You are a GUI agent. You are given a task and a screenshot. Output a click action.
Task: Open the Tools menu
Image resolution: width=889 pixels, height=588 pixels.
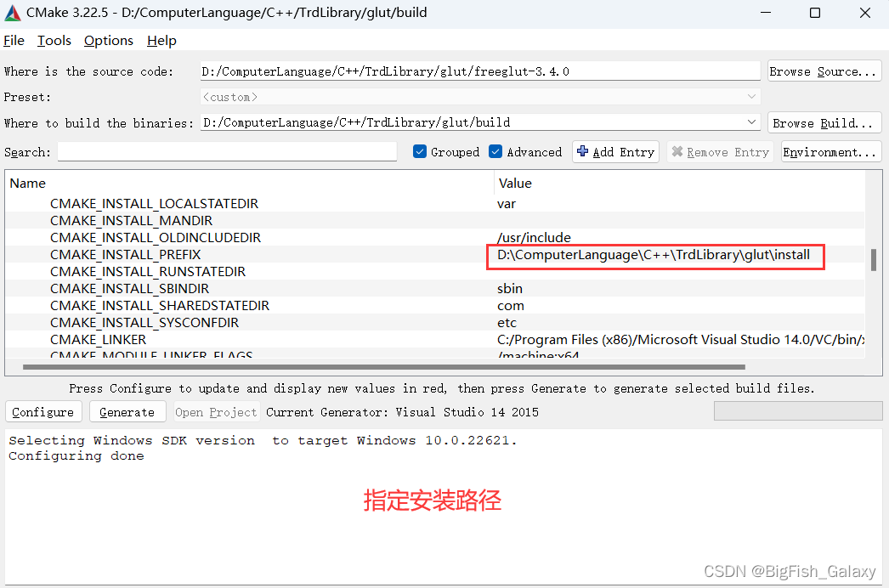54,40
